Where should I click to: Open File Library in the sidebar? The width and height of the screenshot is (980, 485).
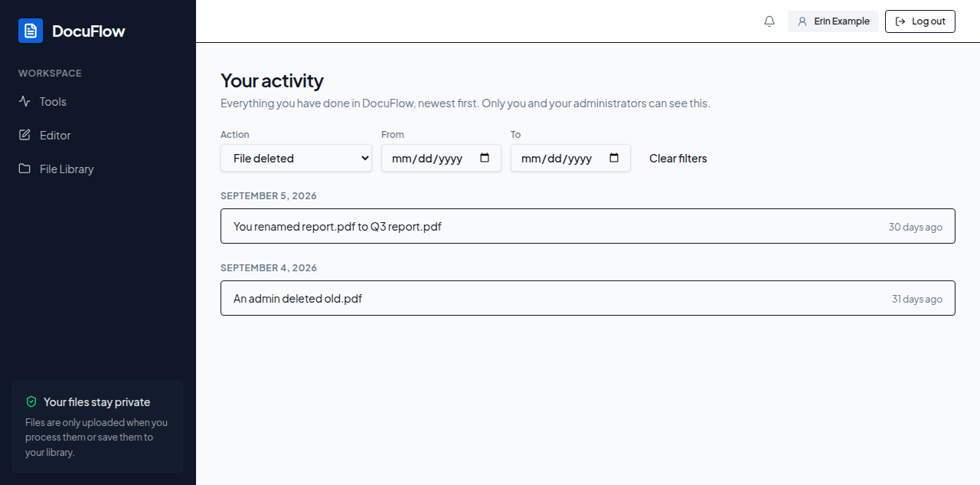(x=98, y=169)
